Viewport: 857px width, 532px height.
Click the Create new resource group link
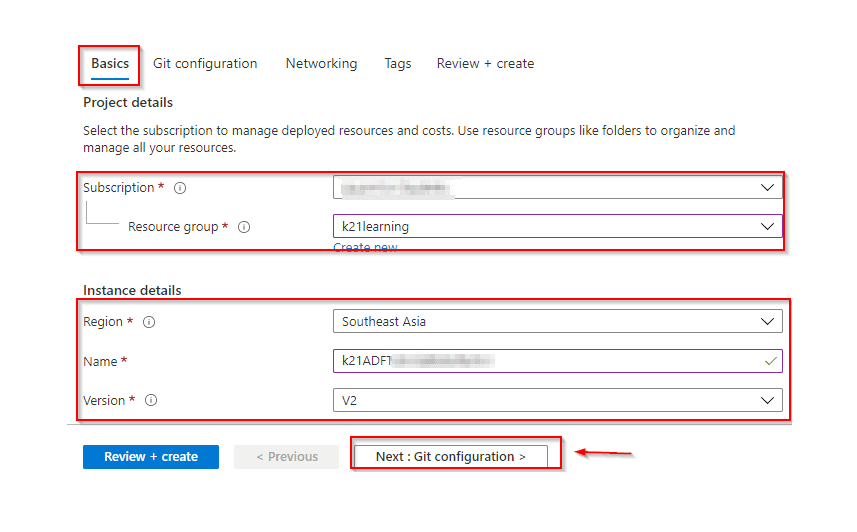click(x=365, y=247)
